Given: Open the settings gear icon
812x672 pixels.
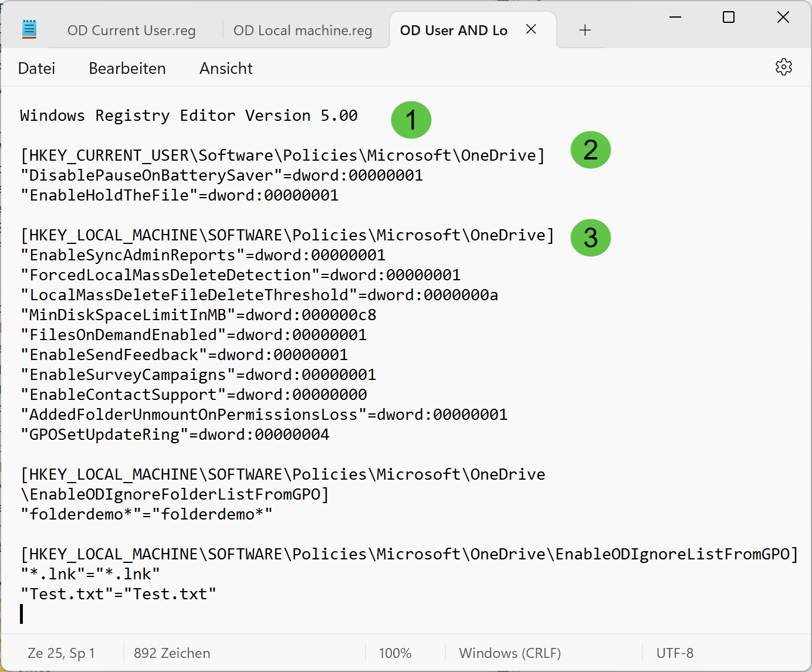Looking at the screenshot, I should (x=783, y=67).
